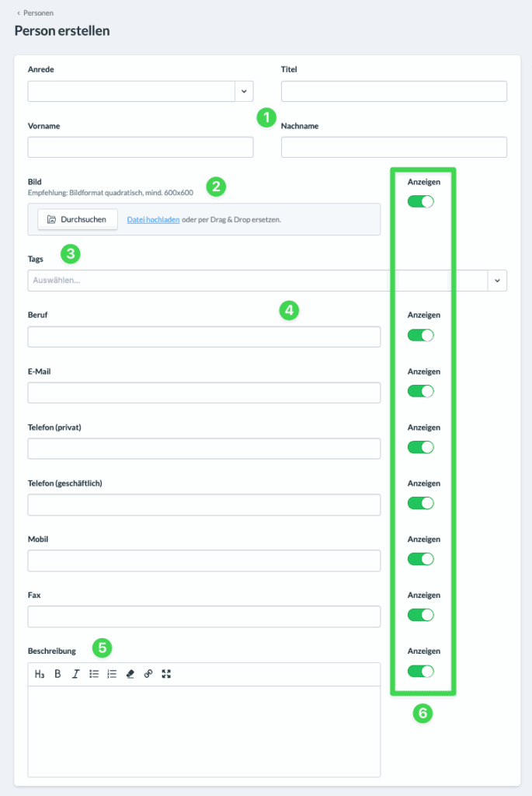The height and width of the screenshot is (796, 532).
Task: Toggle italic formatting in Beschreibung editor
Action: coord(75,674)
